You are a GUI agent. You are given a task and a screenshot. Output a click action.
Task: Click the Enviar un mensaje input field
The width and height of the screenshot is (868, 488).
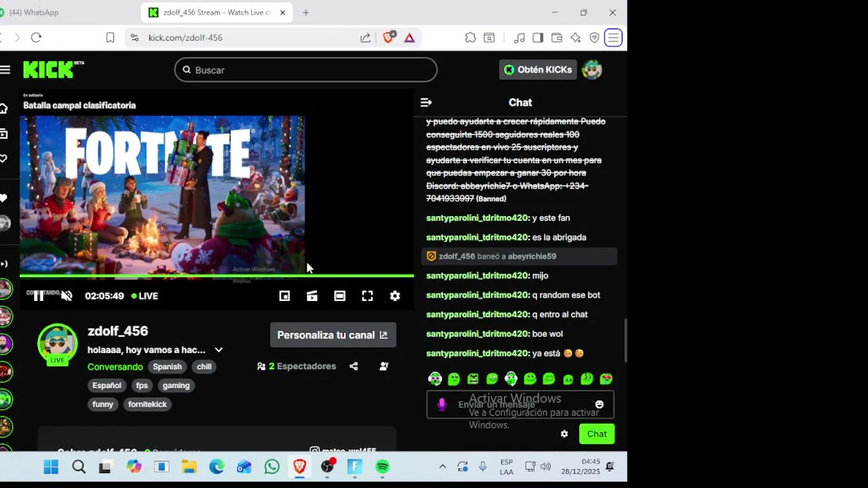[520, 405]
